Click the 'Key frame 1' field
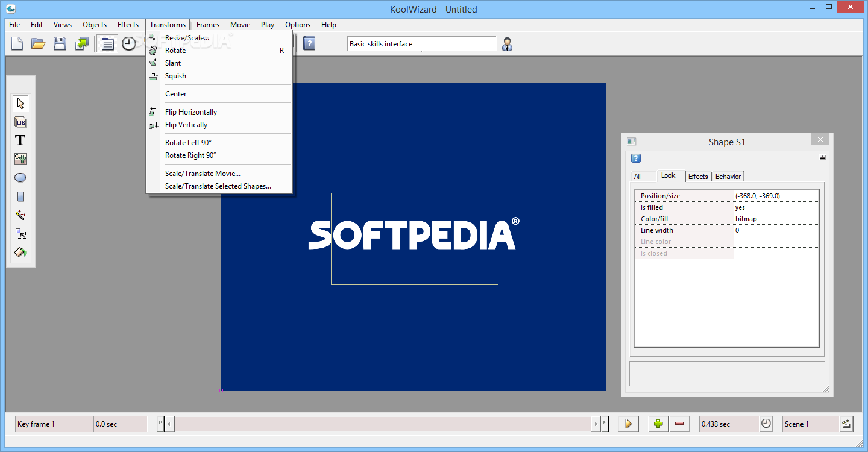The image size is (868, 452). coord(54,424)
